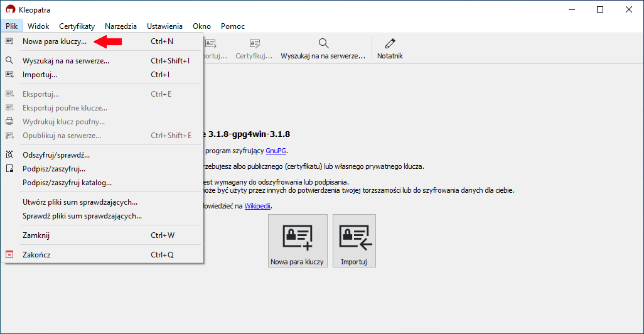Select Eksportuj poufne klucze... entry

pyautogui.click(x=102, y=108)
